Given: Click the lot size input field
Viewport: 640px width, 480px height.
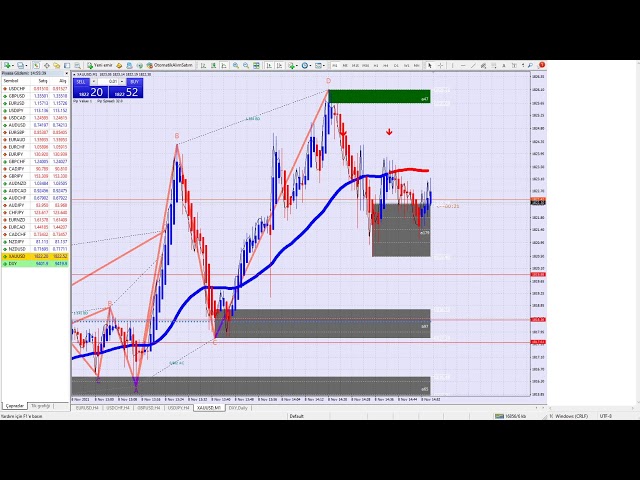Looking at the screenshot, I should (x=113, y=81).
